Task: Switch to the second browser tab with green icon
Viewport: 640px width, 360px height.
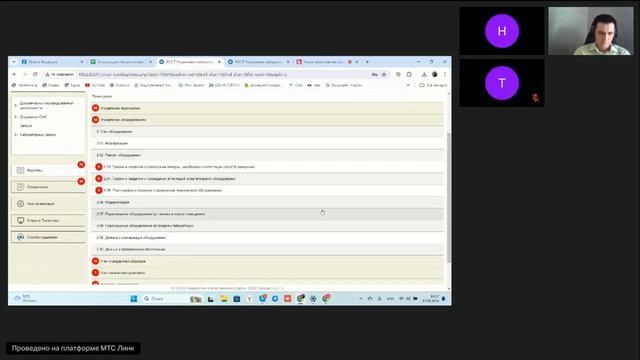Action: pyautogui.click(x=121, y=62)
